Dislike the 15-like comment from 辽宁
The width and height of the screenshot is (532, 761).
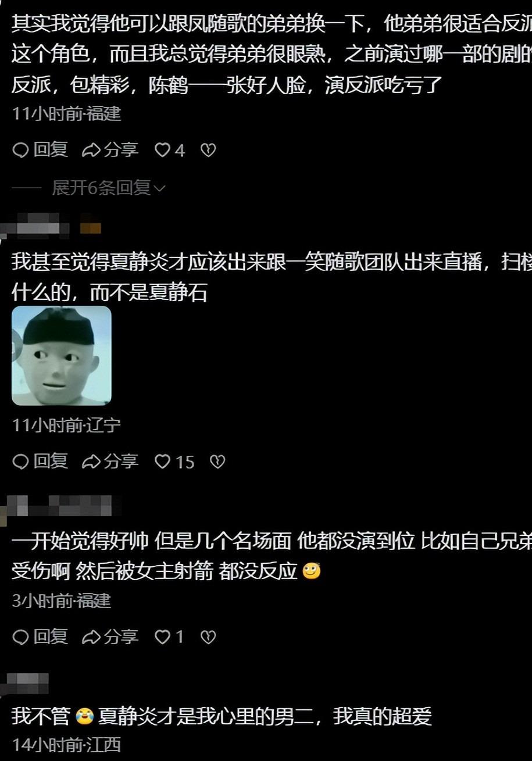click(x=217, y=462)
